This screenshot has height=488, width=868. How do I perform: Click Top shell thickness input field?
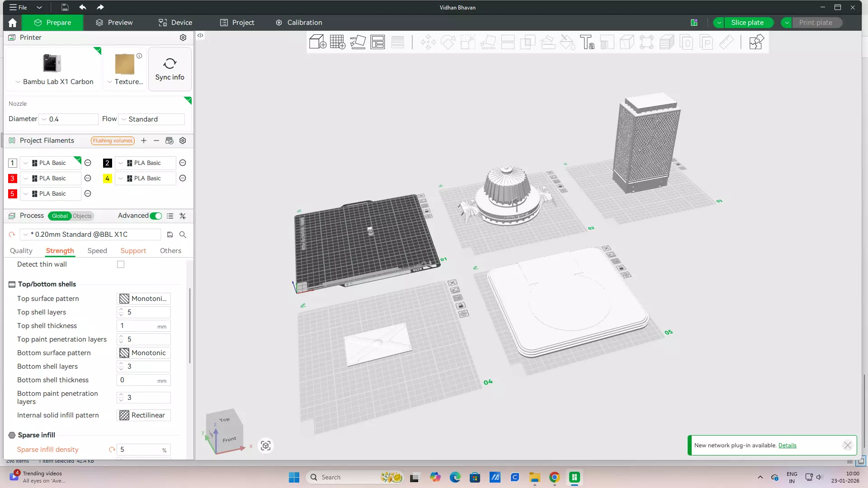point(144,326)
